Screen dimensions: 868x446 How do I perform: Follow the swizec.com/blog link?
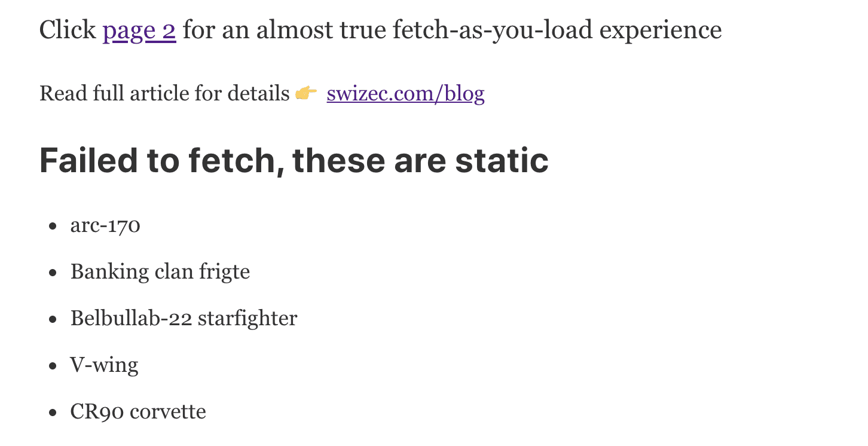[405, 94]
